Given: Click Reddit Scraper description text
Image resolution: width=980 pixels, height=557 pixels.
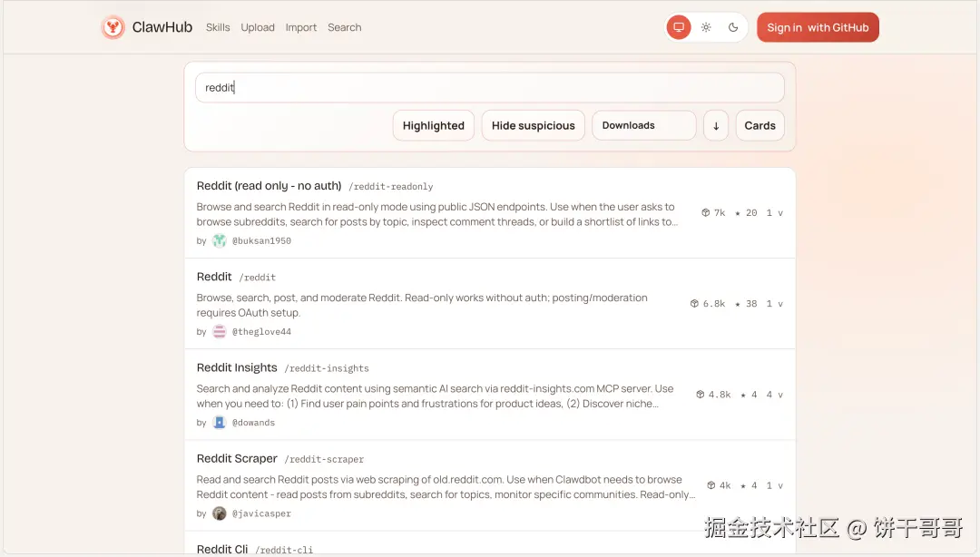Looking at the screenshot, I should pos(446,487).
